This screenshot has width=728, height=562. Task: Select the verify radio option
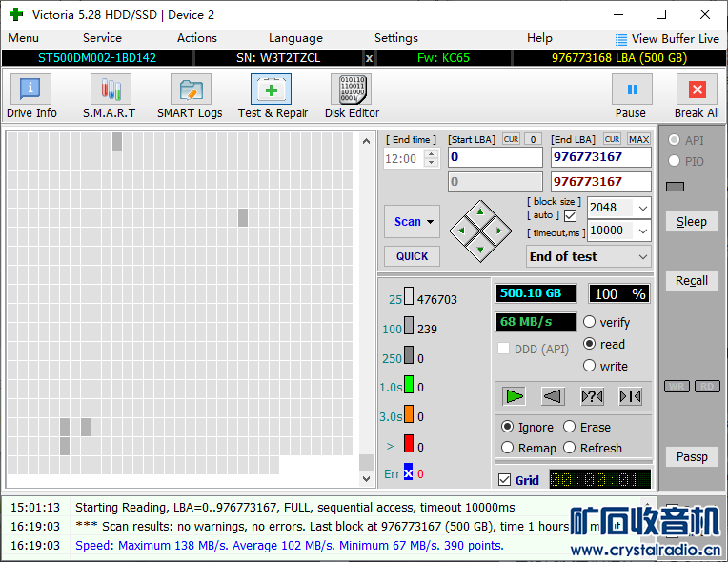pyautogui.click(x=590, y=322)
